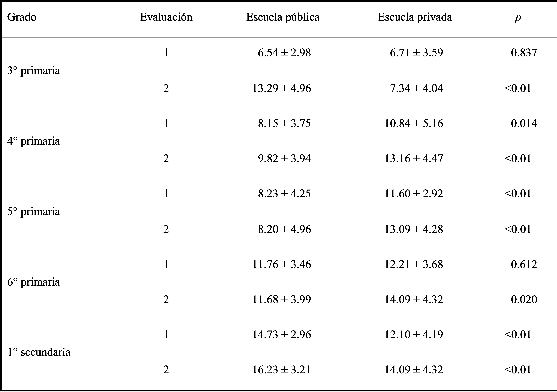Click the public school value 13.29 ± 4.96
The height and width of the screenshot is (392, 557).
[x=282, y=88]
